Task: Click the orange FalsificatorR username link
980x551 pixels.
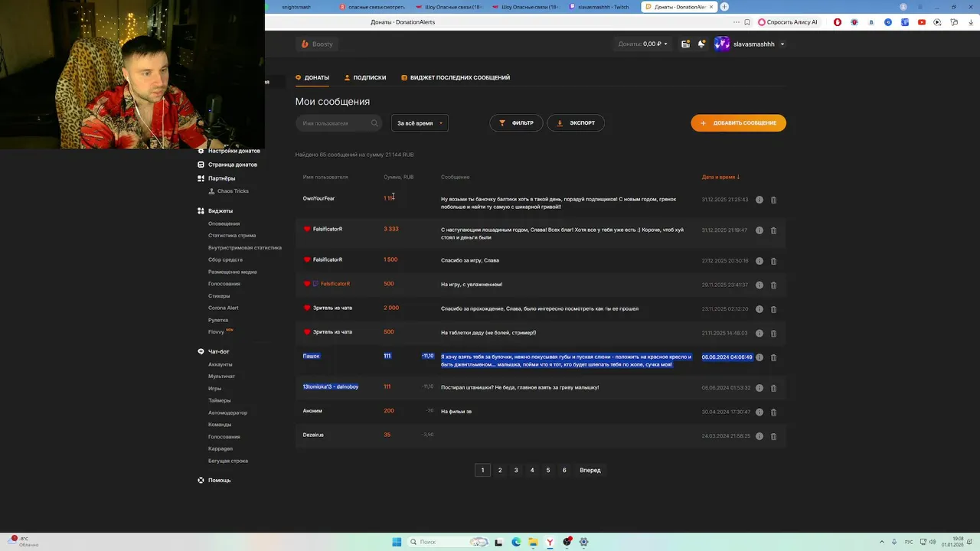Action: (335, 284)
